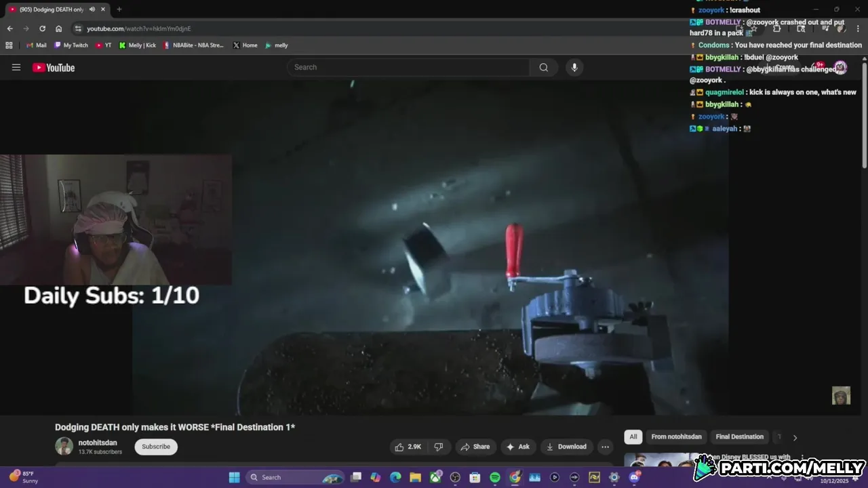Open notohitsdan channel name link
This screenshot has width=868, height=488.
(x=98, y=443)
